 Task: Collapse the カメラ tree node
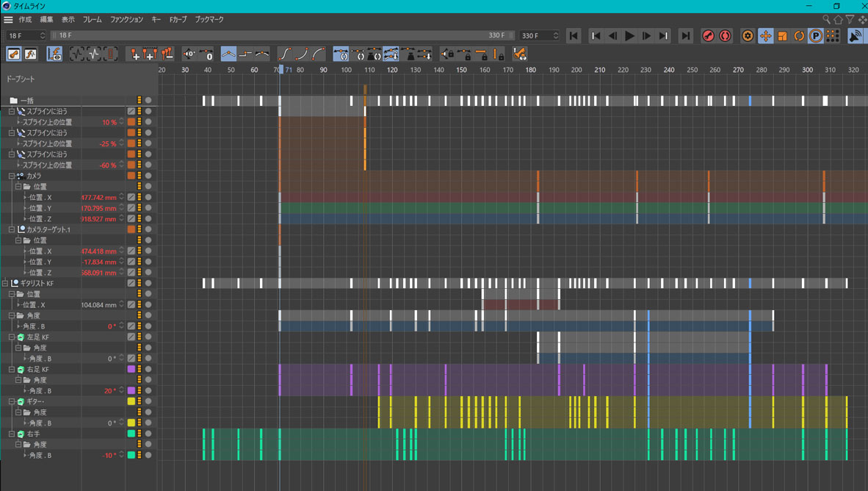point(12,176)
